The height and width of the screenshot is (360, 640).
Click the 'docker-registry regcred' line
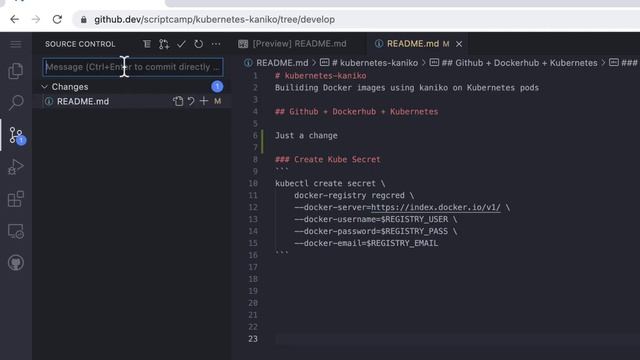coord(354,196)
